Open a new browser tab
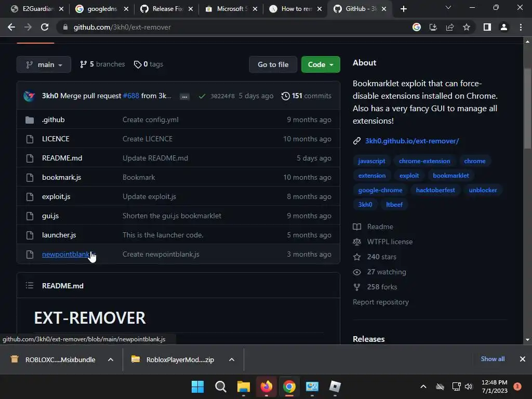The height and width of the screenshot is (399, 532). pyautogui.click(x=403, y=9)
